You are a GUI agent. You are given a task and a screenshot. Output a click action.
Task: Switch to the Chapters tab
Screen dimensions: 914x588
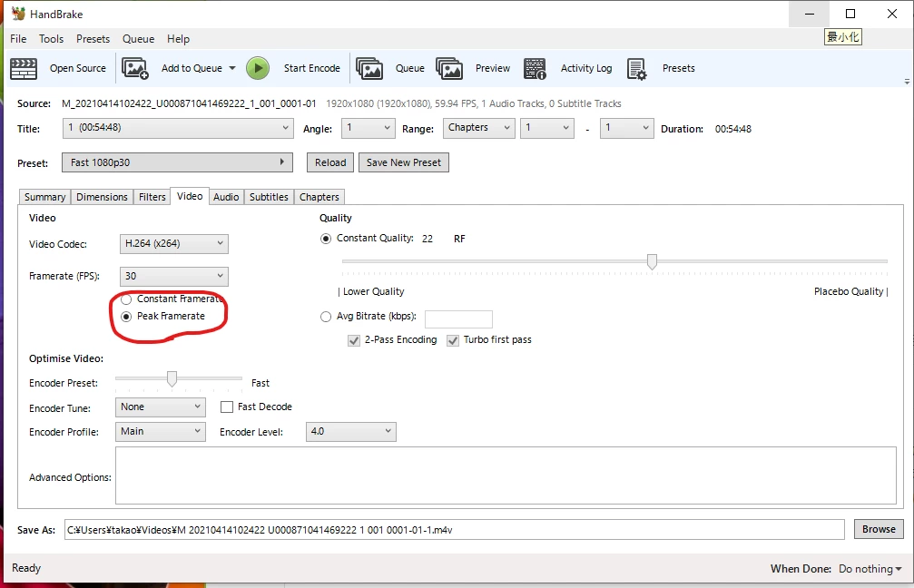tap(319, 197)
